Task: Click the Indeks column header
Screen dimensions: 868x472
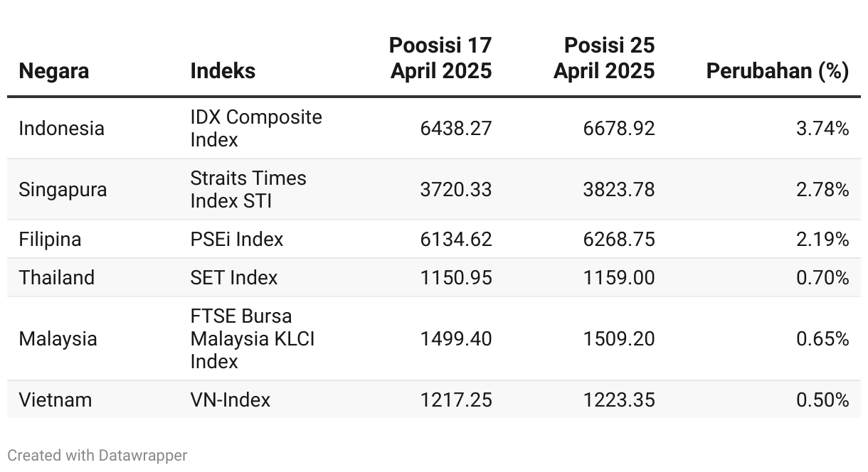Action: click(x=223, y=71)
